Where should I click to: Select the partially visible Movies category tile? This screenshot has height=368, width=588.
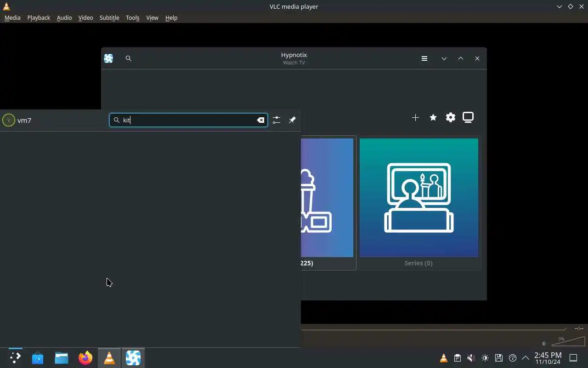coord(328,203)
